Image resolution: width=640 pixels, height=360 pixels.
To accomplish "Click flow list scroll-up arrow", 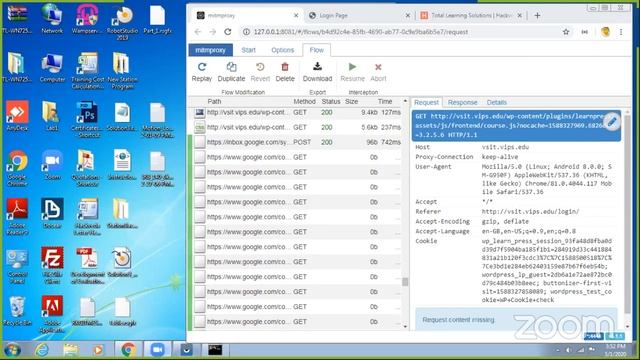I will click(x=405, y=100).
